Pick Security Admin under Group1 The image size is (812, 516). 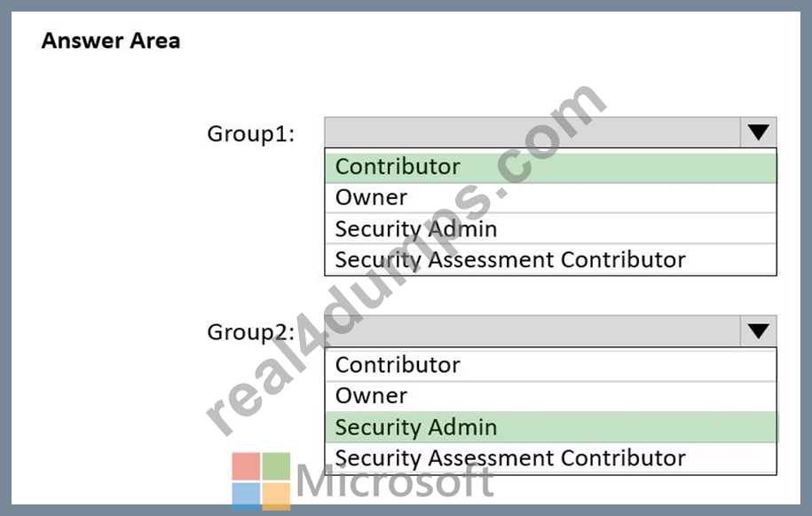pyautogui.click(x=551, y=228)
